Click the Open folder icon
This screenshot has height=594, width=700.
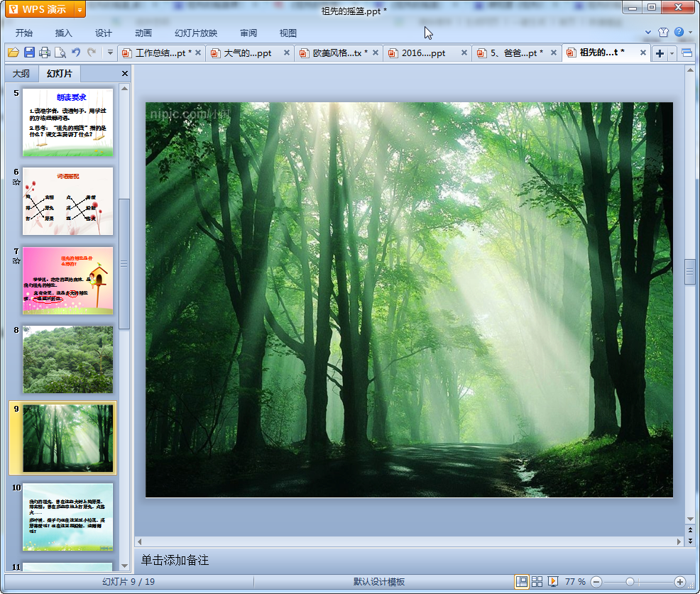13,53
